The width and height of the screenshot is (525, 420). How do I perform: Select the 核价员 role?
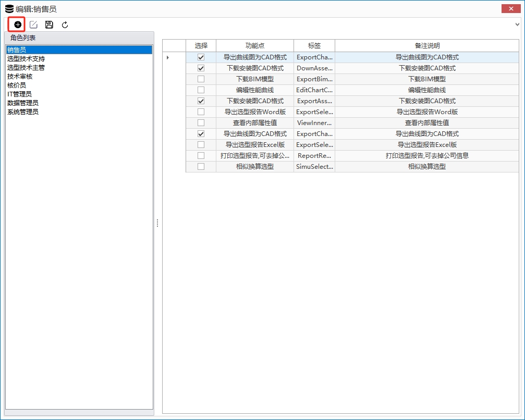[x=79, y=85]
